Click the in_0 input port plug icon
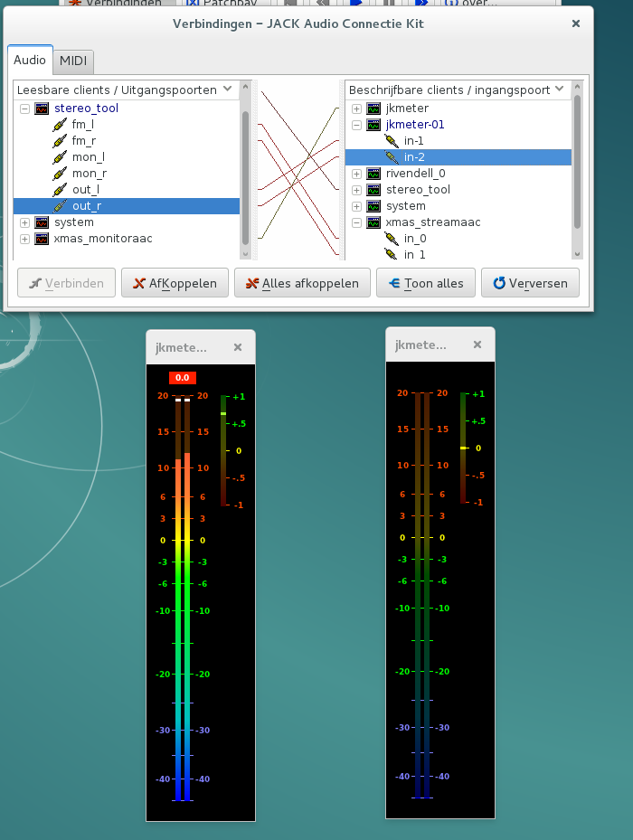633x840 pixels. tap(392, 239)
